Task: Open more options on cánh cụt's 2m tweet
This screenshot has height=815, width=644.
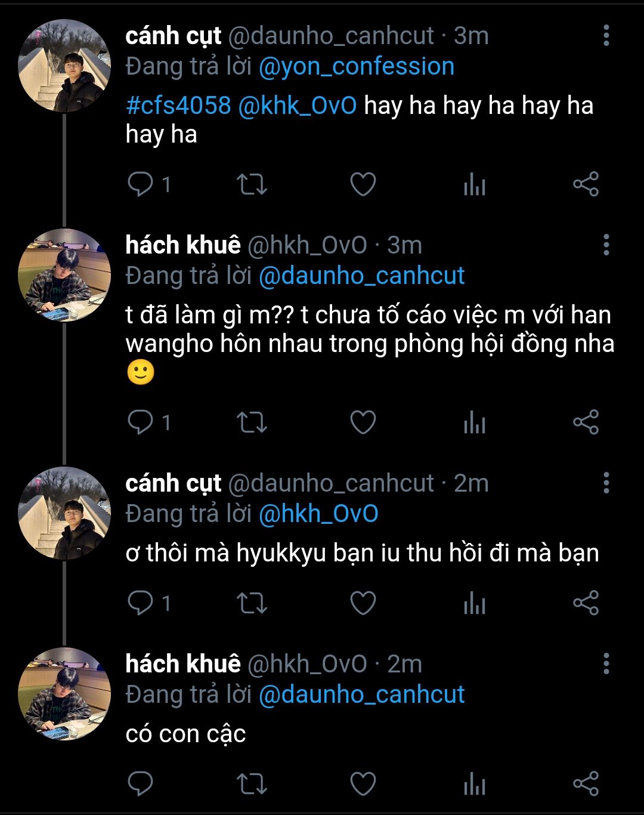Action: click(606, 483)
